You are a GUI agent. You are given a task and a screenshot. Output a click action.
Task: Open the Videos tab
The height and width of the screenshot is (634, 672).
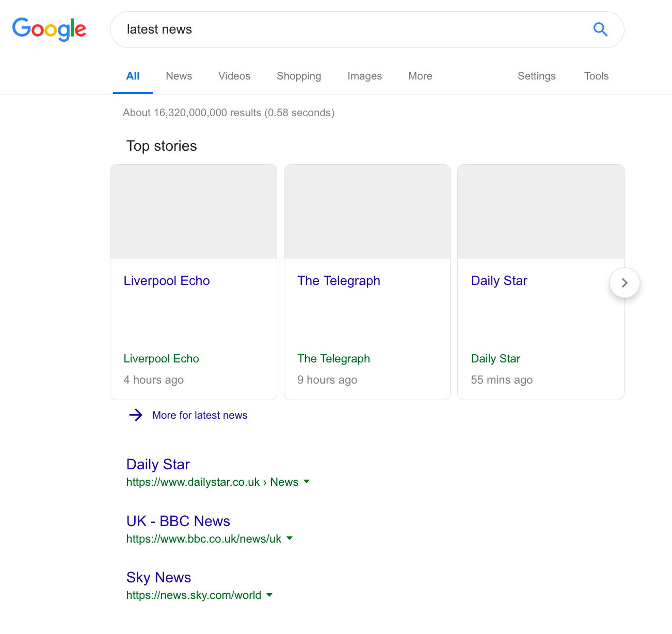point(234,76)
